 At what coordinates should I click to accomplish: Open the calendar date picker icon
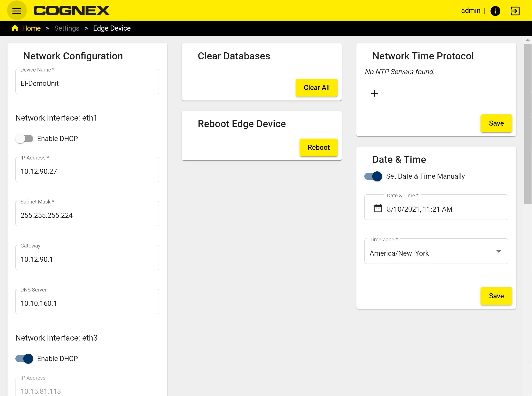(x=378, y=208)
